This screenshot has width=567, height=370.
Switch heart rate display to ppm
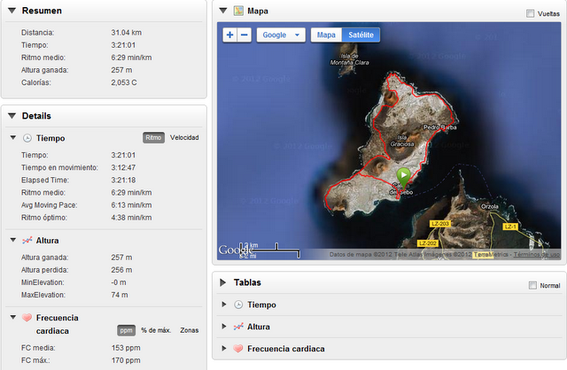tap(126, 331)
